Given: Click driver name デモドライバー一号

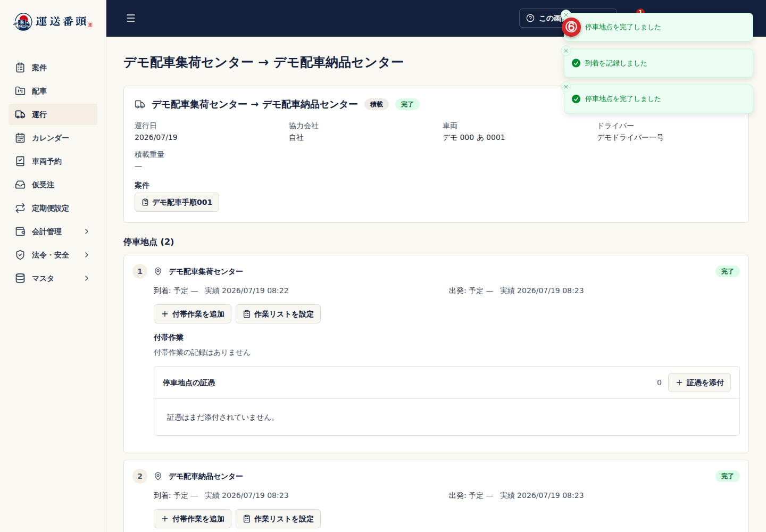Looking at the screenshot, I should click(x=630, y=137).
